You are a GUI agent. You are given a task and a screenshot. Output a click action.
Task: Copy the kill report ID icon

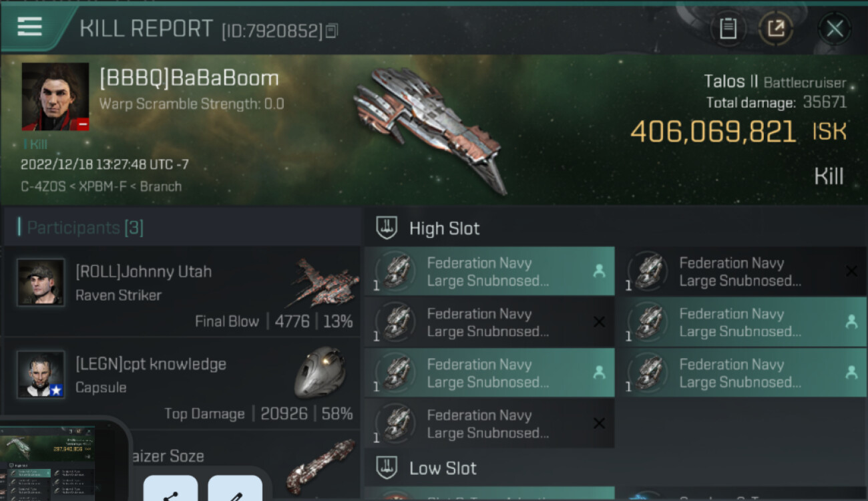332,31
